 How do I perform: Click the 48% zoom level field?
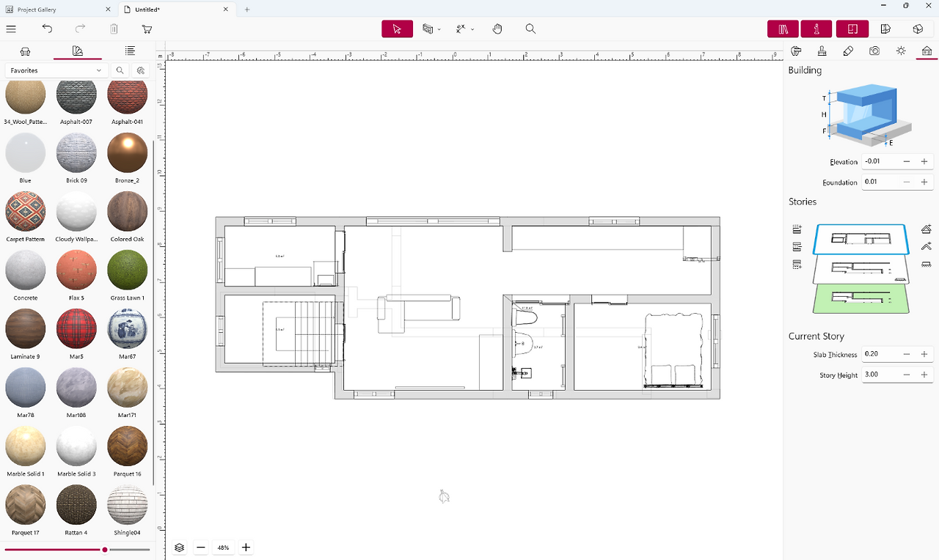point(223,548)
